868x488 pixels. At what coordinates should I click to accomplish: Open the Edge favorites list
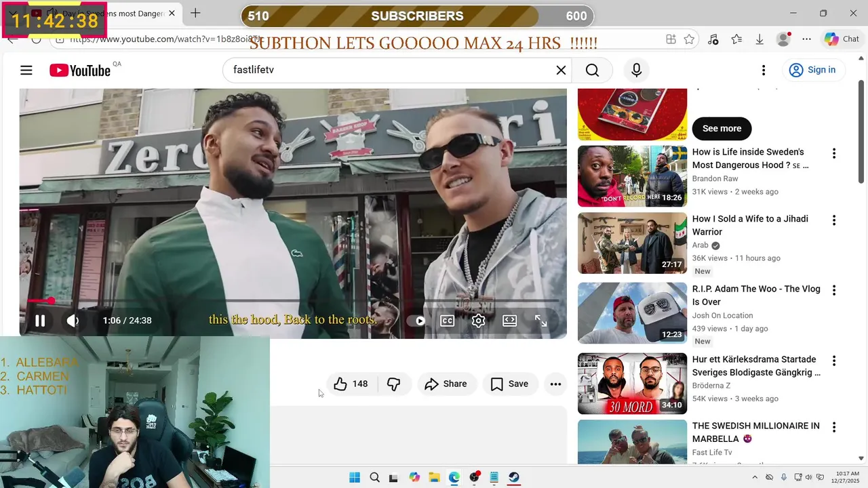[736, 39]
